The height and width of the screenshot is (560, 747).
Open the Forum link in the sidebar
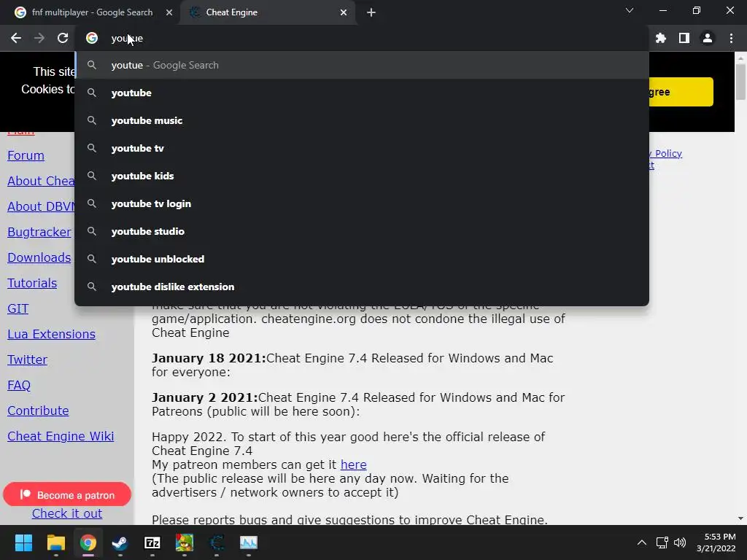(26, 156)
